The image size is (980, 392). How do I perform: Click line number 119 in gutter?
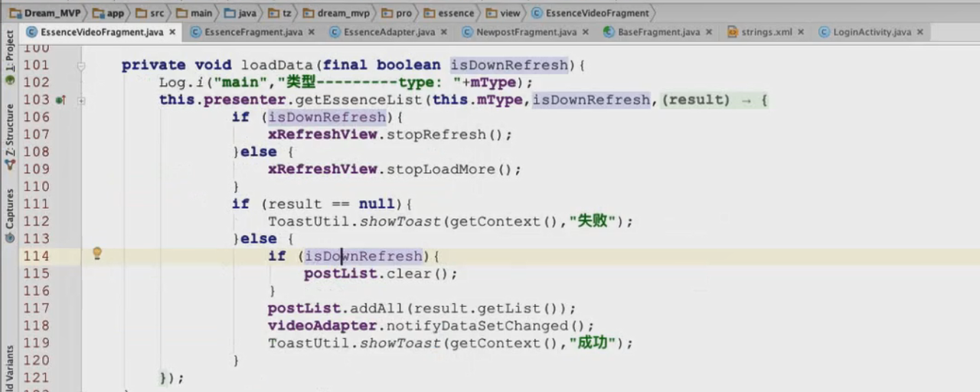pos(36,343)
